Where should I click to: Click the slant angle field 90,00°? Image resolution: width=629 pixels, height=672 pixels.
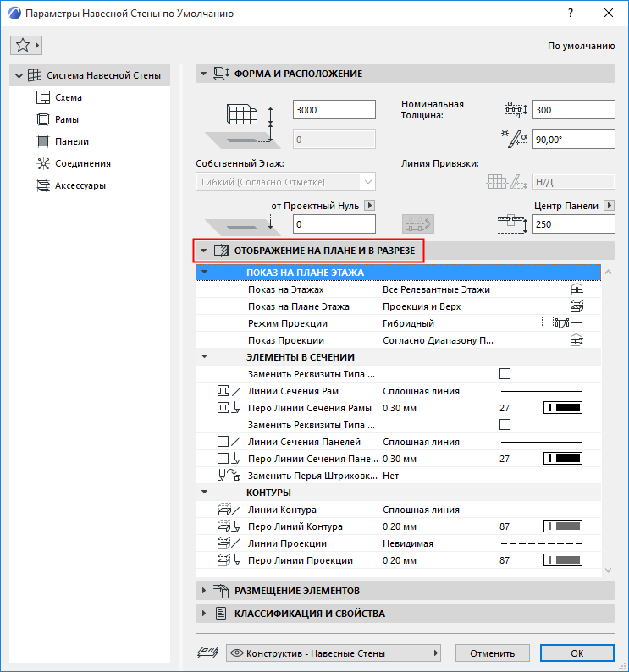(574, 140)
